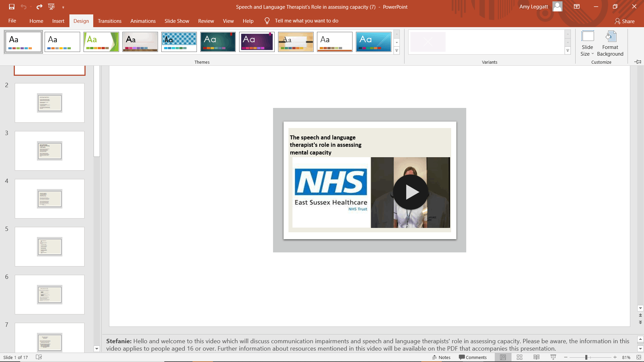This screenshot has width=644, height=362.
Task: Start Slide Show from status bar icon
Action: [x=553, y=357]
